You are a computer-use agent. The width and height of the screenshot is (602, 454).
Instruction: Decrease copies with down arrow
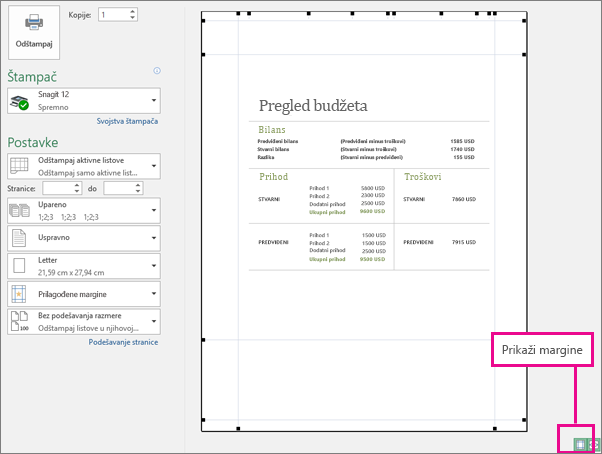pyautogui.click(x=132, y=18)
